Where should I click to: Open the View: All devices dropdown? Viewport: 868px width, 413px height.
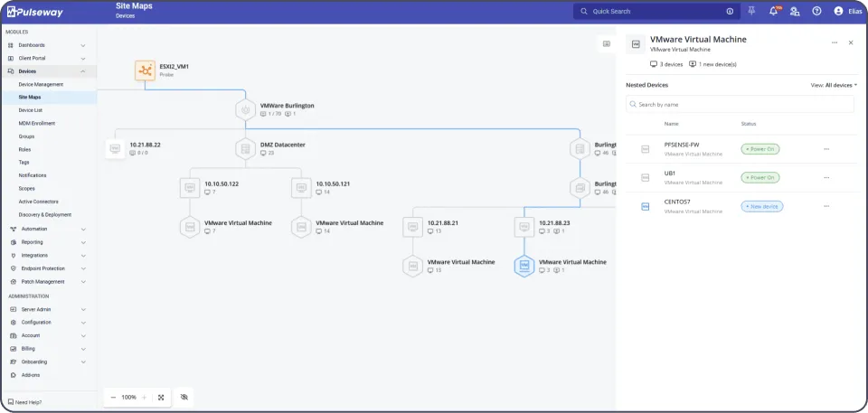[x=834, y=85]
